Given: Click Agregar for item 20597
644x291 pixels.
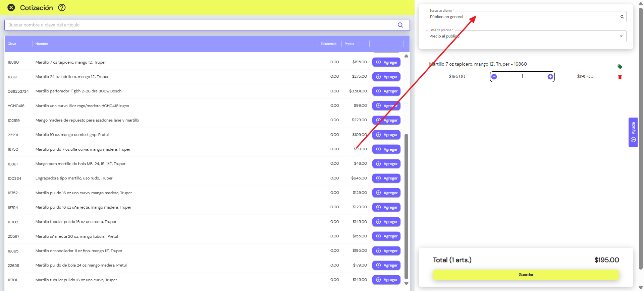Looking at the screenshot, I should click(386, 236).
